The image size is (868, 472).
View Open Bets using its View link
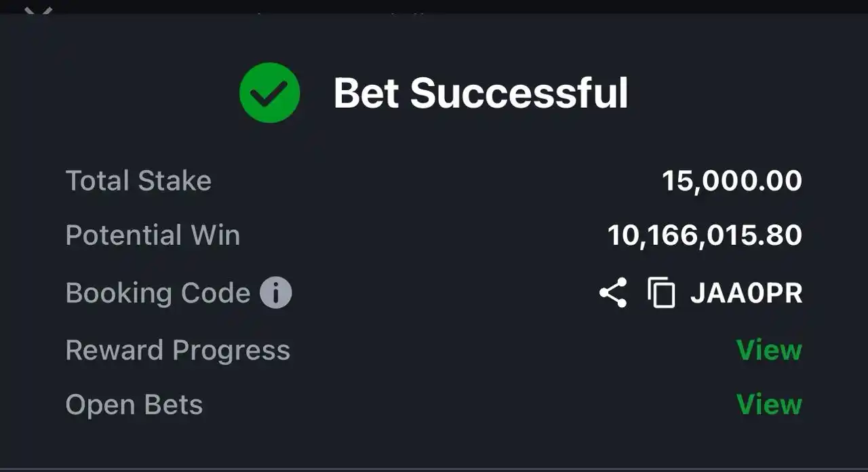click(769, 405)
